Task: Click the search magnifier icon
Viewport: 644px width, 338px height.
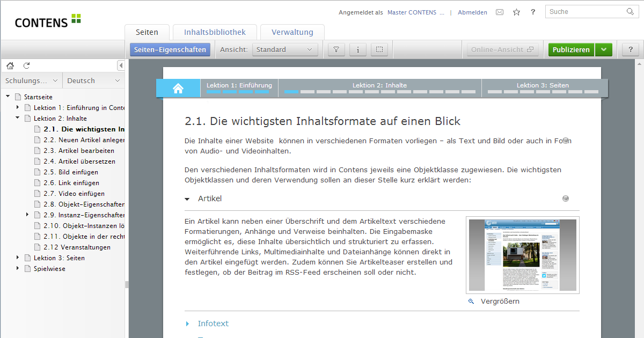Action: (x=630, y=12)
